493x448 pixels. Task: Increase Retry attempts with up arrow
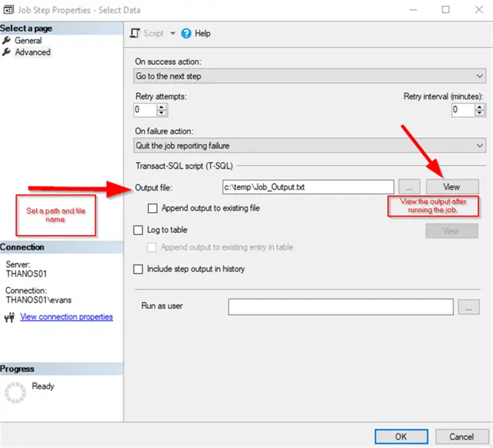(x=162, y=107)
